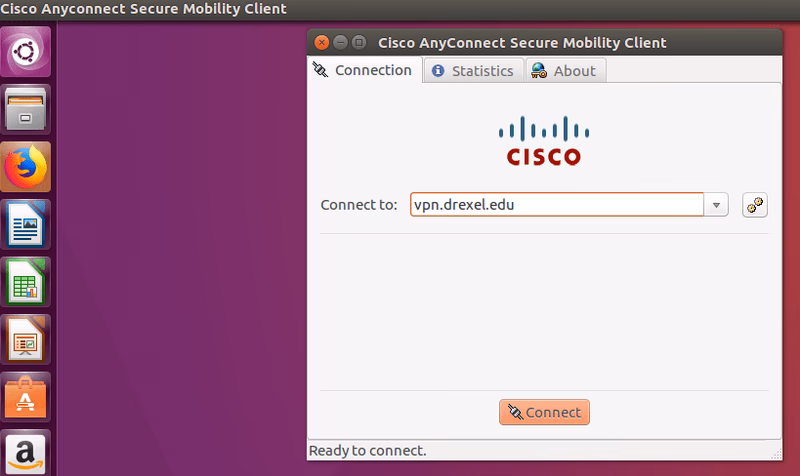Open LibreOffice Calc spreadsheet icon
The width and height of the screenshot is (800, 476).
(27, 282)
